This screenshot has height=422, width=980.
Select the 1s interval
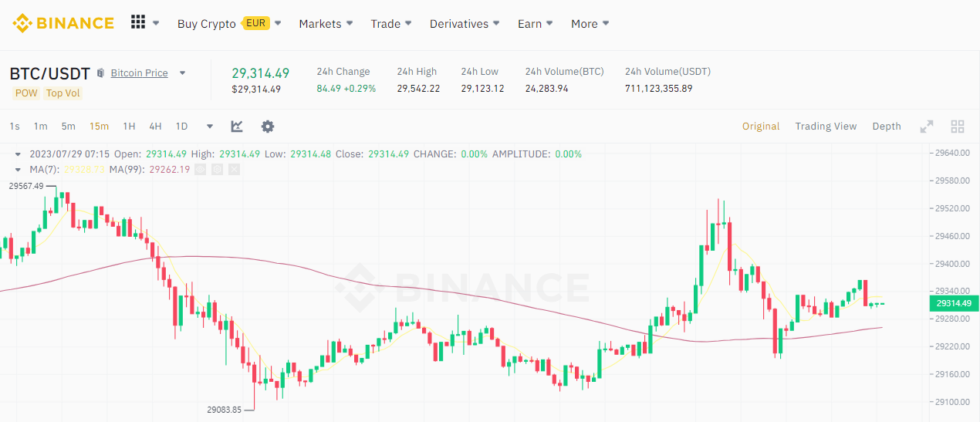15,127
